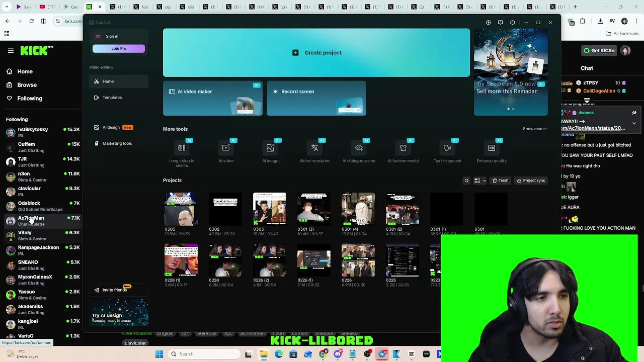Click the Join Pro button
Image resolution: width=644 pixels, height=362 pixels.
(x=119, y=48)
